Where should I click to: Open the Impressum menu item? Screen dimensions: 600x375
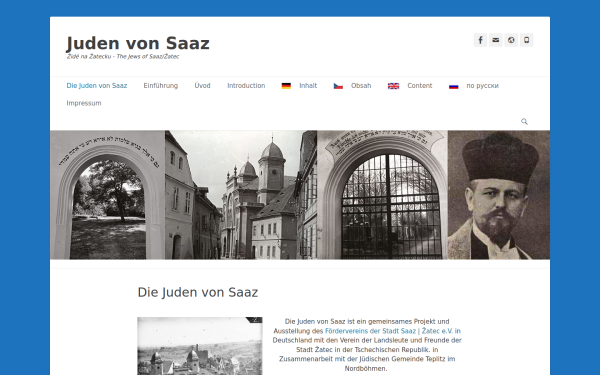84,103
